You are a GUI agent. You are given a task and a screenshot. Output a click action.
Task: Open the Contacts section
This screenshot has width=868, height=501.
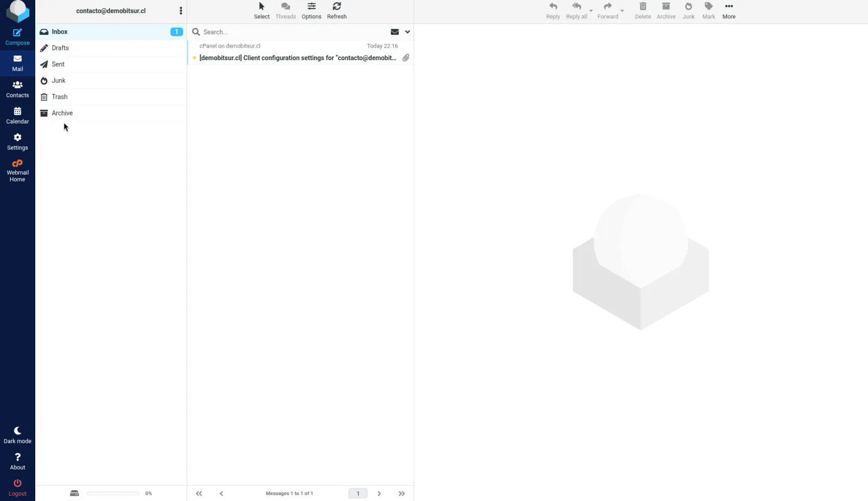pyautogui.click(x=17, y=89)
